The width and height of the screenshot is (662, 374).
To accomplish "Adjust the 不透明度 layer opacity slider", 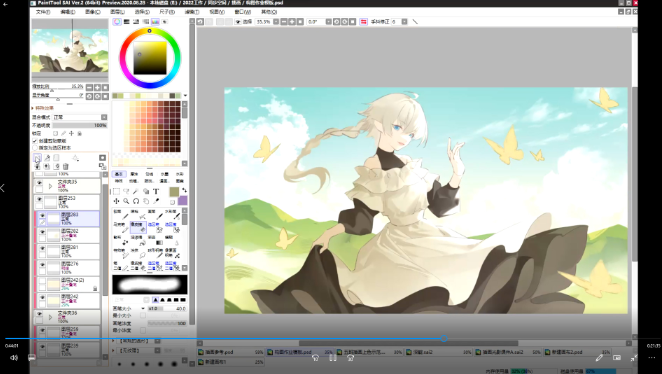I will pyautogui.click(x=79, y=125).
